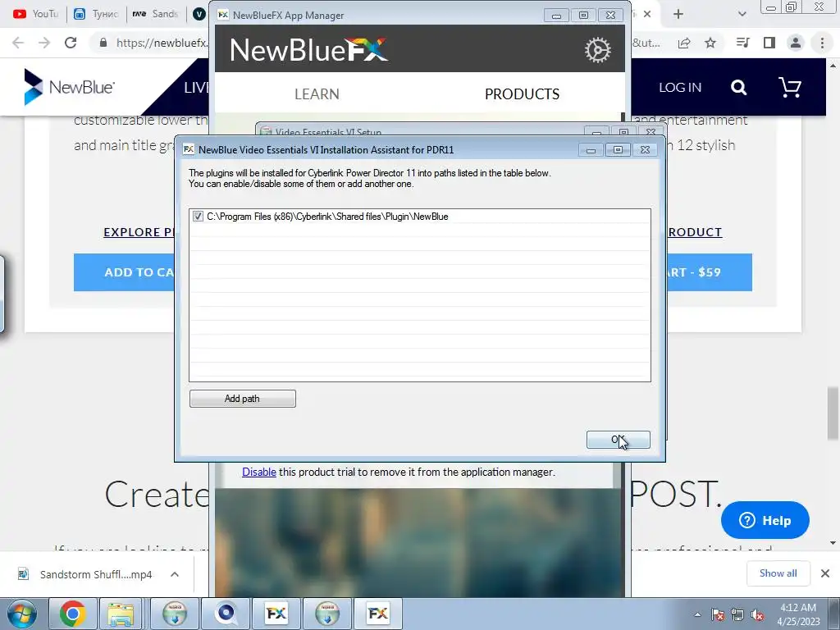Open Windows Explorer from the taskbar
Screen dimensions: 840x630
coord(121,614)
